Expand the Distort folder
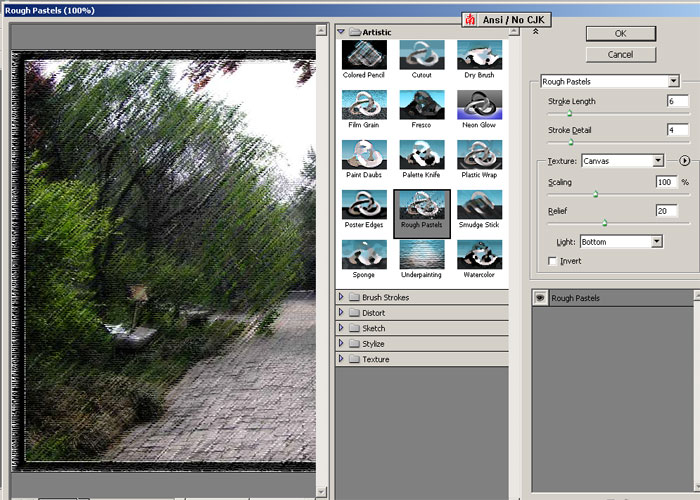 pyautogui.click(x=341, y=312)
